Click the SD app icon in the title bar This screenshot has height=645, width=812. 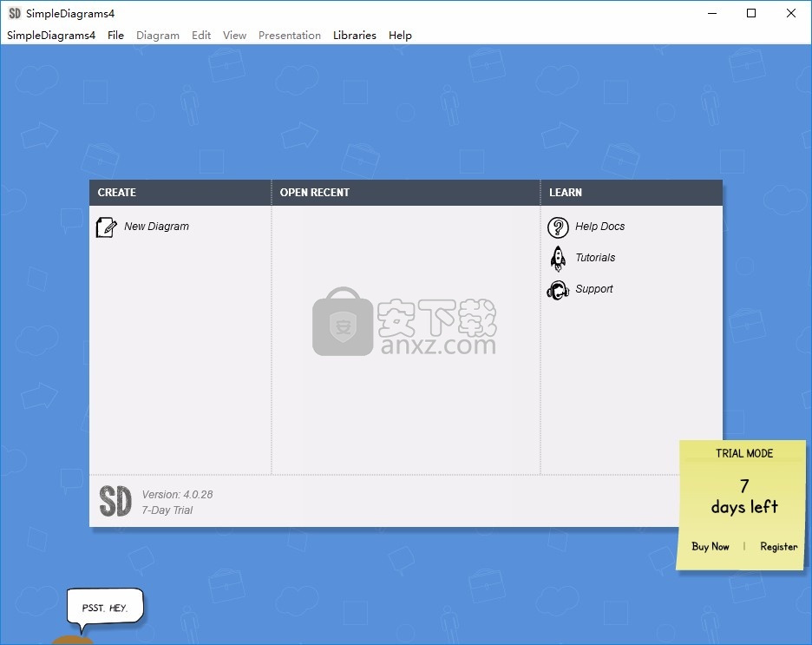click(x=15, y=13)
